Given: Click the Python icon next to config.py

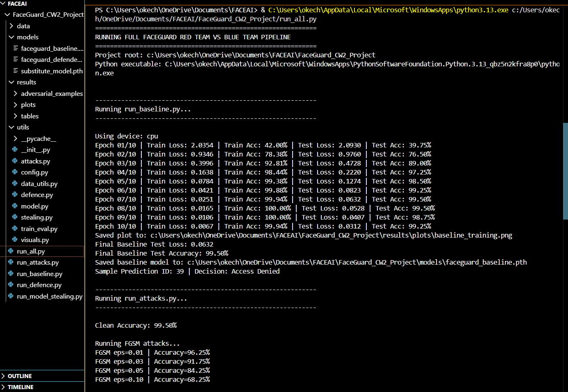Looking at the screenshot, I should [x=15, y=172].
